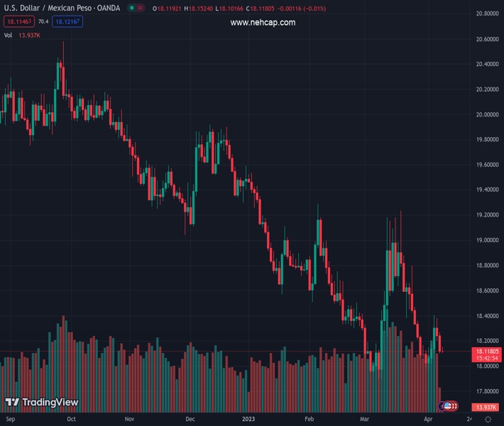504x426 pixels.
Task: Click the high value H18.15240
Action: pyautogui.click(x=198, y=9)
